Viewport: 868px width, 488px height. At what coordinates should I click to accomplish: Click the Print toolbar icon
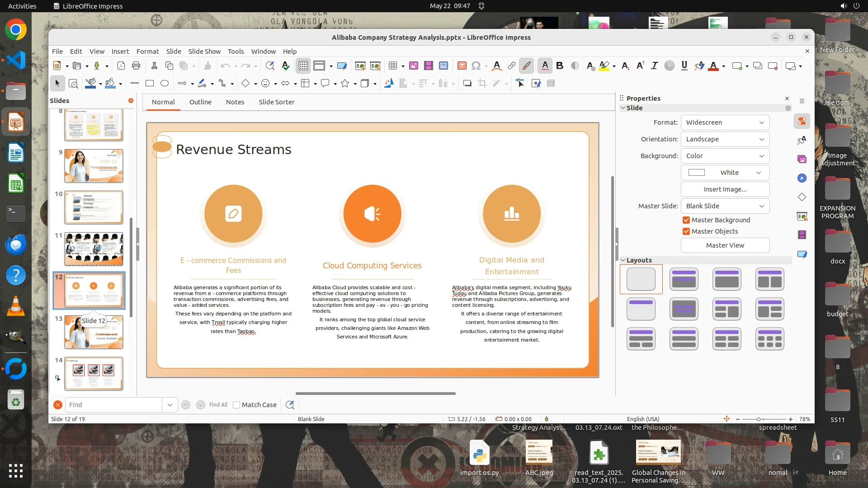pyautogui.click(x=136, y=66)
